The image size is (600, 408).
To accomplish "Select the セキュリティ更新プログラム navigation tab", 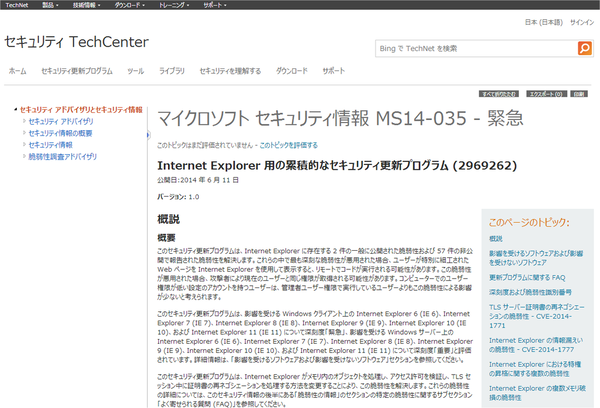I will pyautogui.click(x=77, y=71).
